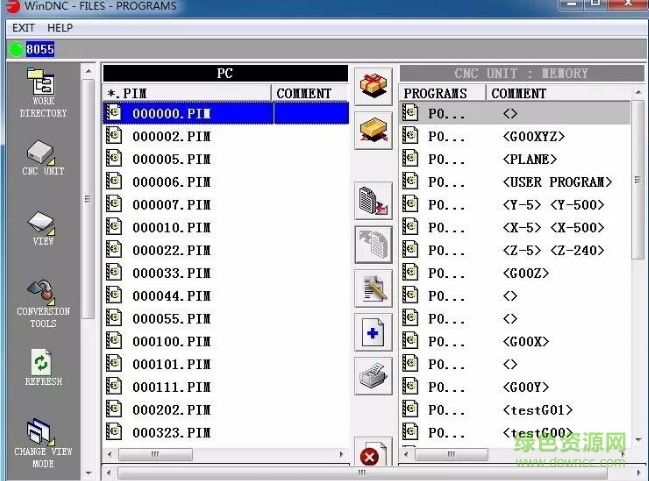
Task: Click the copy documents button
Action: [373, 245]
